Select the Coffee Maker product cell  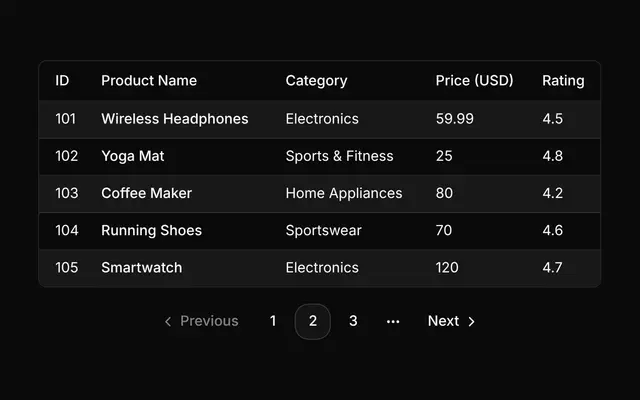pos(147,193)
